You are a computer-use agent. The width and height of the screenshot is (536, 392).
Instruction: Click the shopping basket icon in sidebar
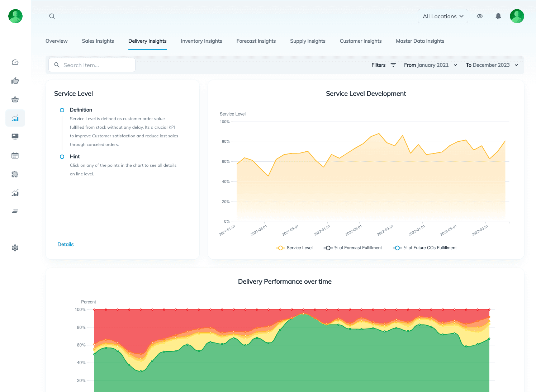[15, 100]
